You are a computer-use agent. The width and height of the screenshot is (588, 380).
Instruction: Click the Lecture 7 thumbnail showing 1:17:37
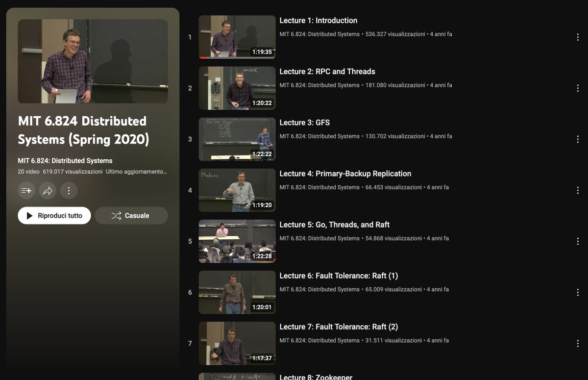237,343
